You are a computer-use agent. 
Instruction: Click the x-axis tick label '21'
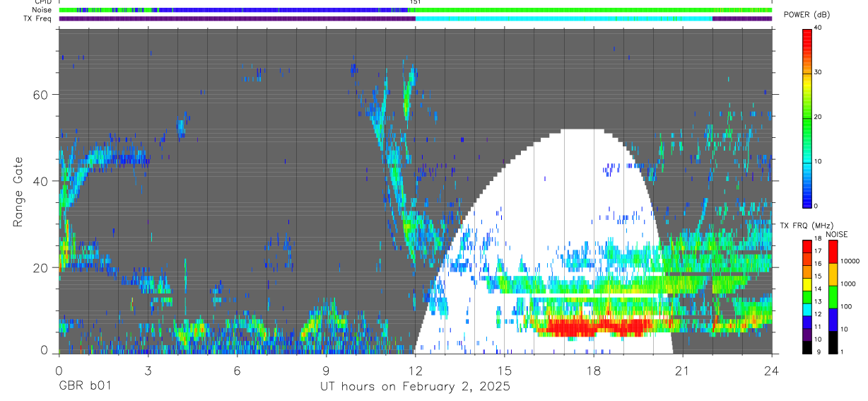coord(682,371)
